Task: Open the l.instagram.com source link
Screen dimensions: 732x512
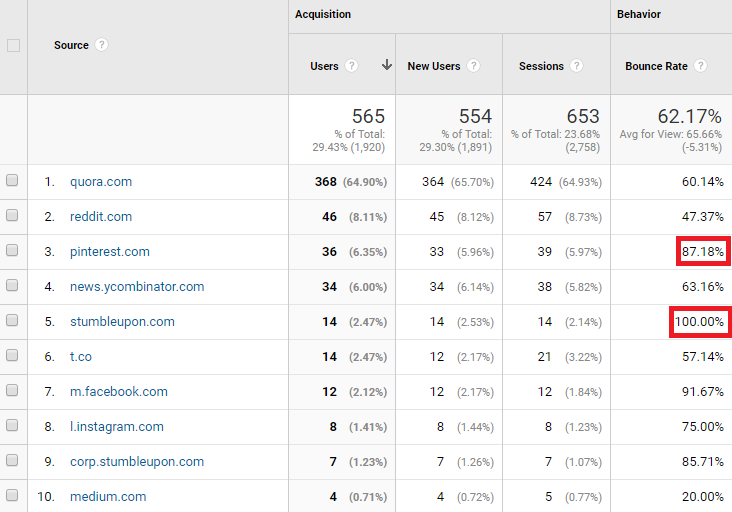Action: (x=117, y=427)
